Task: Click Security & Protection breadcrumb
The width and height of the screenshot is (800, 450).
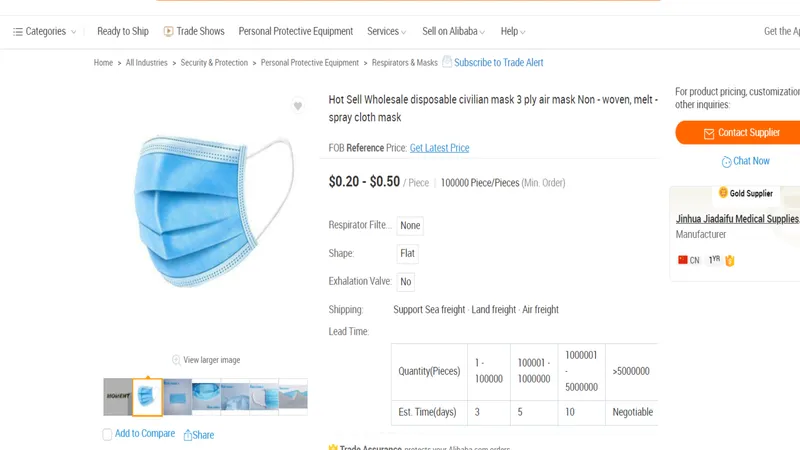Action: pyautogui.click(x=214, y=63)
